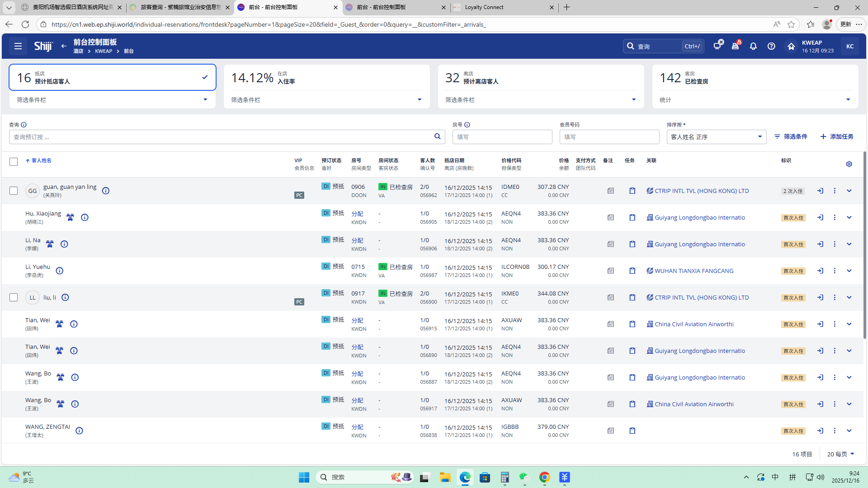Screen dimensions: 868x488
Task: Tick the select-all checkbox in table header
Action: (x=14, y=162)
